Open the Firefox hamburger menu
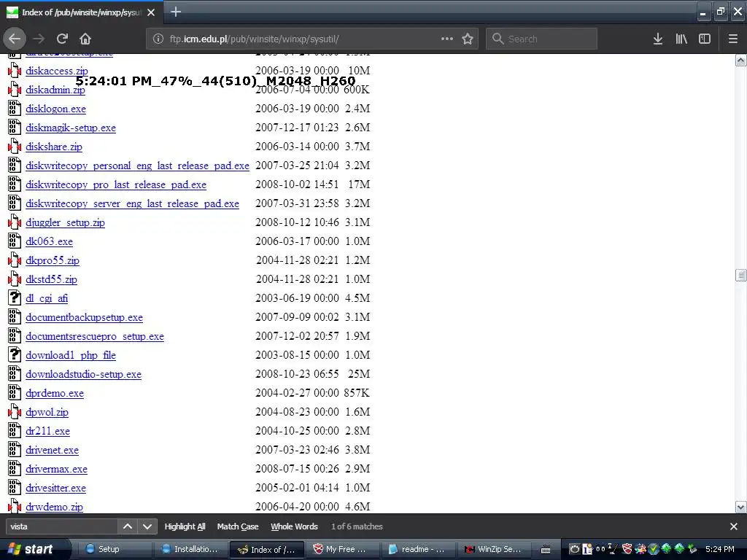Screen dimensions: 747x560 (x=733, y=39)
